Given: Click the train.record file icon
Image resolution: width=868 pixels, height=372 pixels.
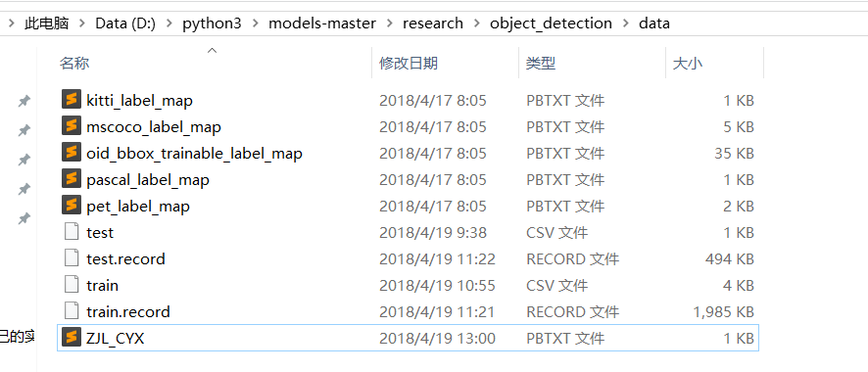Looking at the screenshot, I should point(72,311).
